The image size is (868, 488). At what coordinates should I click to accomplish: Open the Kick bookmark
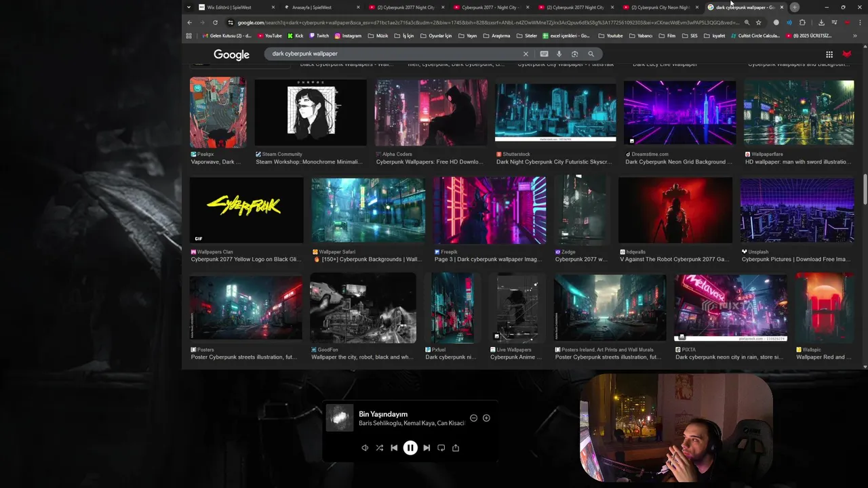(x=295, y=36)
